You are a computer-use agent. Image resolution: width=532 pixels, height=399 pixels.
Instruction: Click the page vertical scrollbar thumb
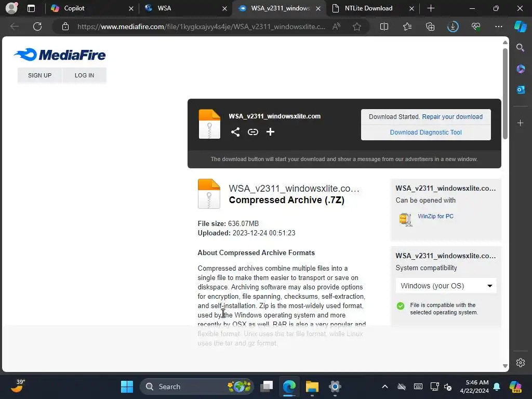coord(505,94)
